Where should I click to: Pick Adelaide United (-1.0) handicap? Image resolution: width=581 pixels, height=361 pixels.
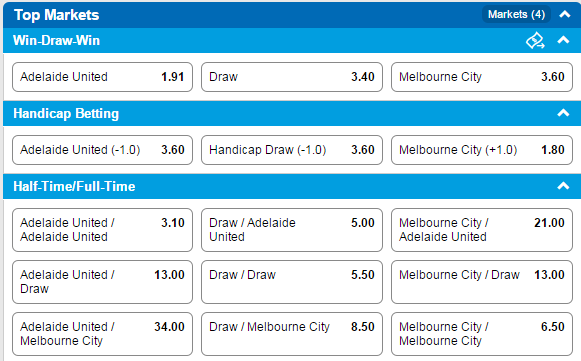(102, 150)
